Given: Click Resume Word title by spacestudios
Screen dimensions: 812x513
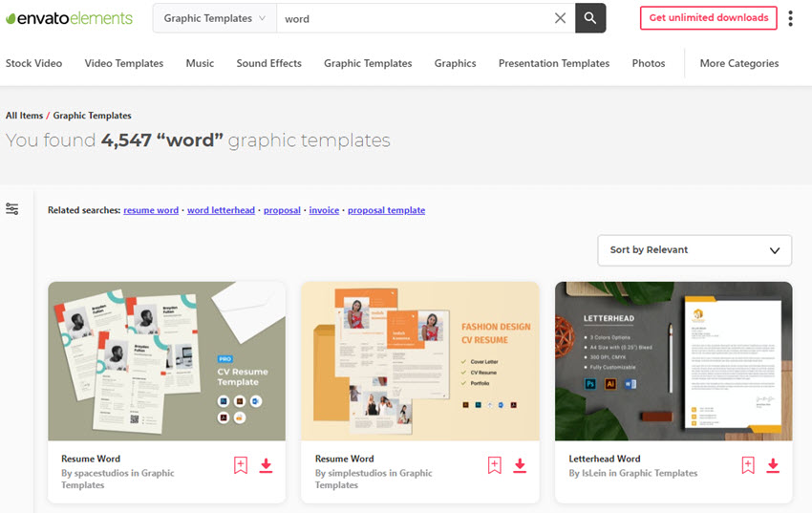Looking at the screenshot, I should 91,459.
